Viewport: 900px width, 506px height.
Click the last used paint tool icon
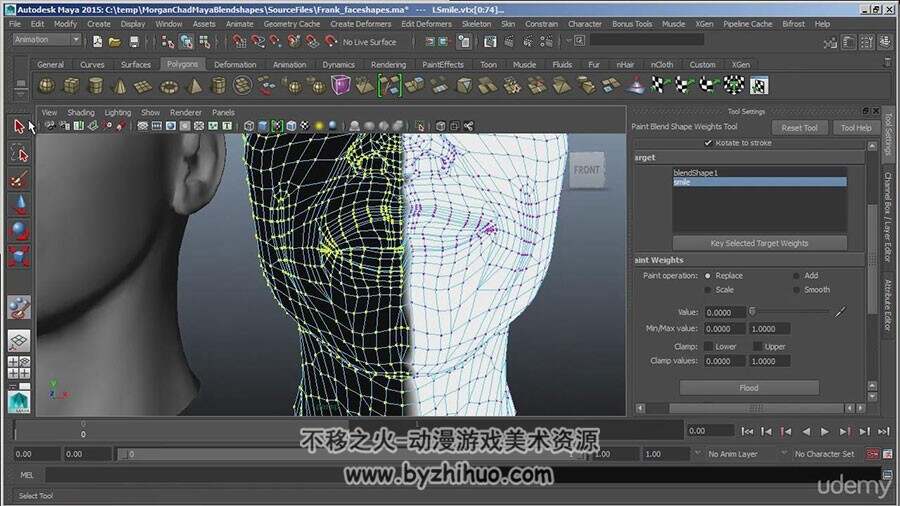(19, 308)
